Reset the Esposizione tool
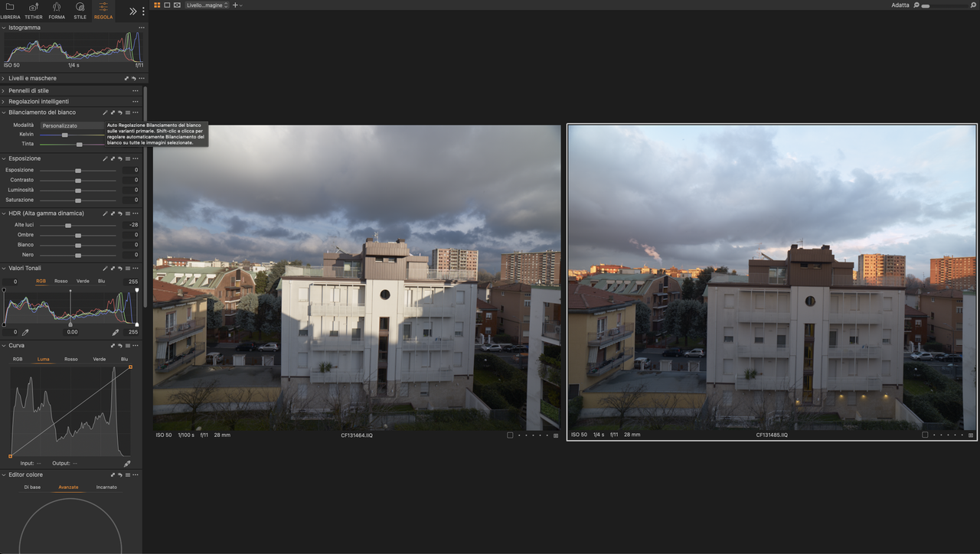The width and height of the screenshot is (980, 554). click(x=120, y=158)
